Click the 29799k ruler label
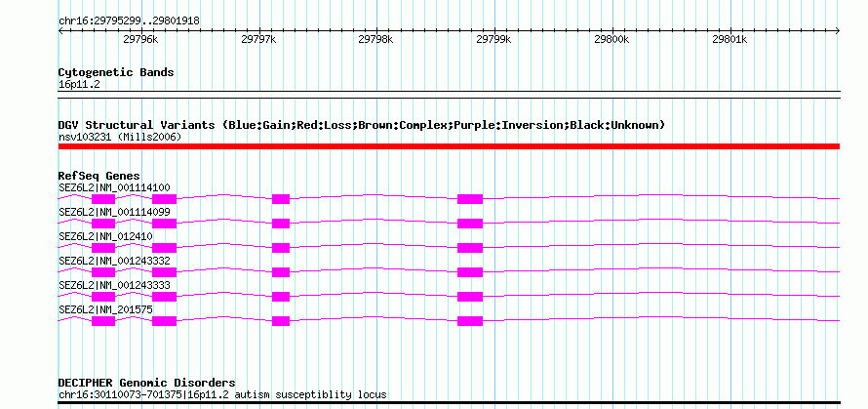This screenshot has width=868, height=409. 493,39
